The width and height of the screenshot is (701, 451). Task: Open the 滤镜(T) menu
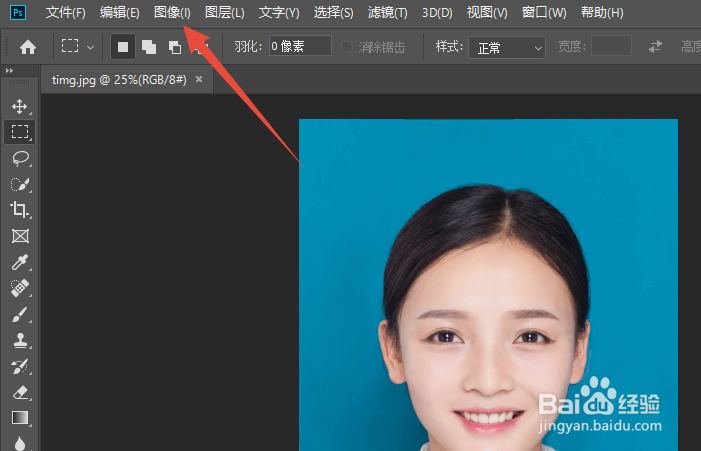tap(388, 13)
